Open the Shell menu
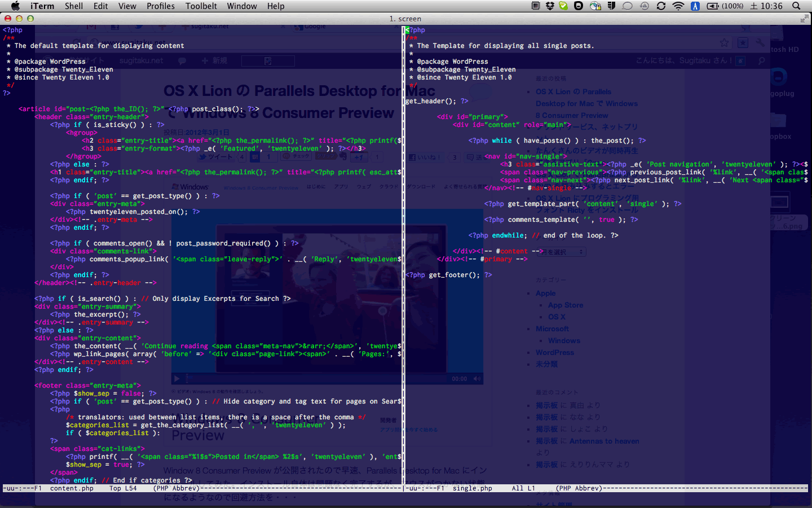Viewport: 812px width, 508px height. coord(74,6)
